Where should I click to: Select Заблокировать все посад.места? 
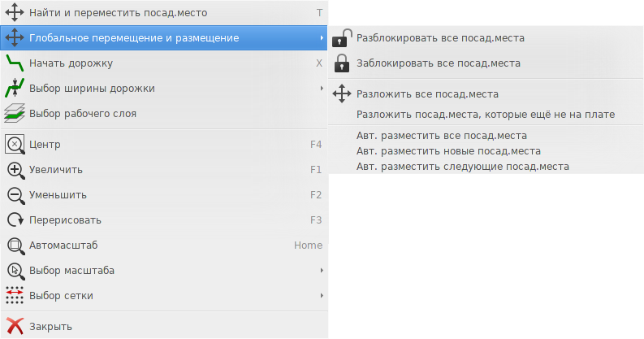point(486,63)
